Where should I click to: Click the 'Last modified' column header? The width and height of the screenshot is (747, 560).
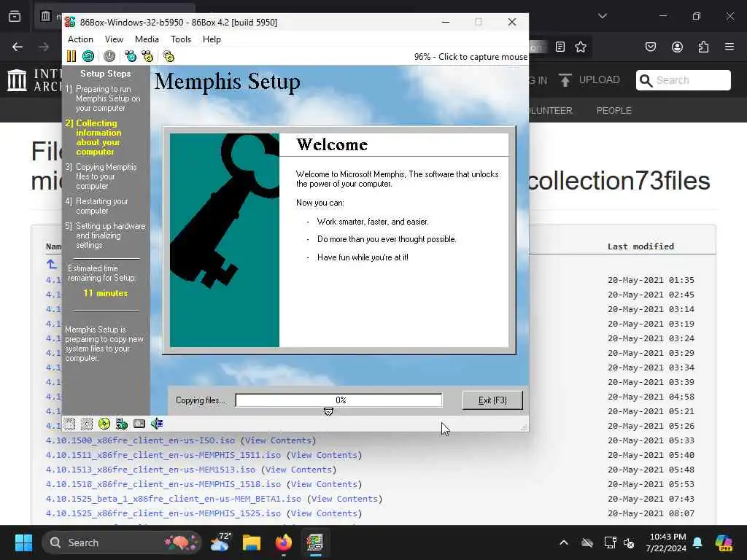[x=640, y=246]
